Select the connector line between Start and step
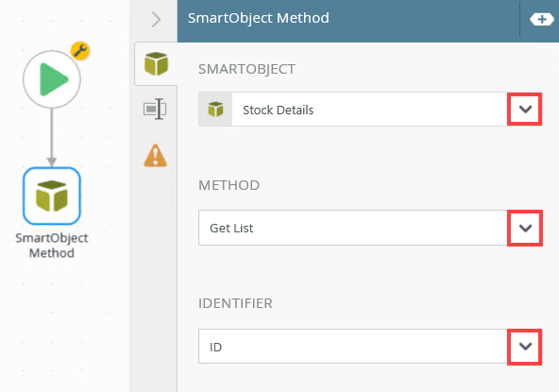This screenshot has height=392, width=559. [x=52, y=137]
